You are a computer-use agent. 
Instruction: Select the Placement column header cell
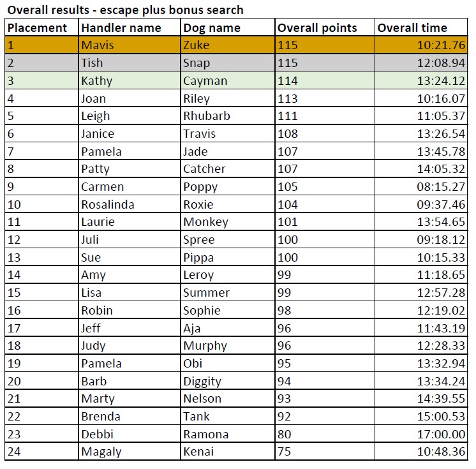point(41,27)
